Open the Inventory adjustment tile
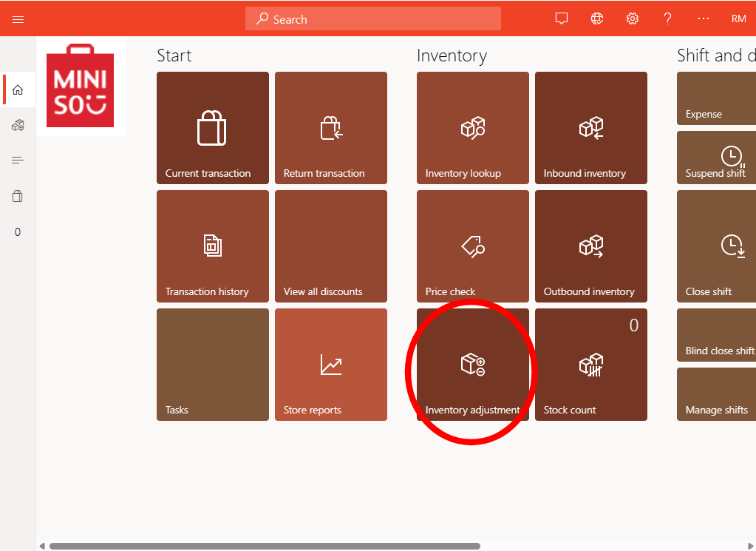The width and height of the screenshot is (756, 551). [473, 365]
